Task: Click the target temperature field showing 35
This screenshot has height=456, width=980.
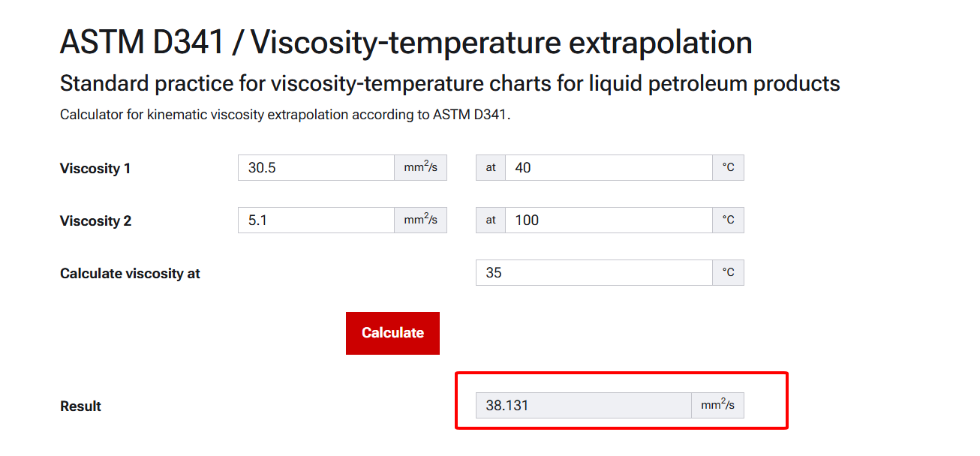Action: click(594, 273)
